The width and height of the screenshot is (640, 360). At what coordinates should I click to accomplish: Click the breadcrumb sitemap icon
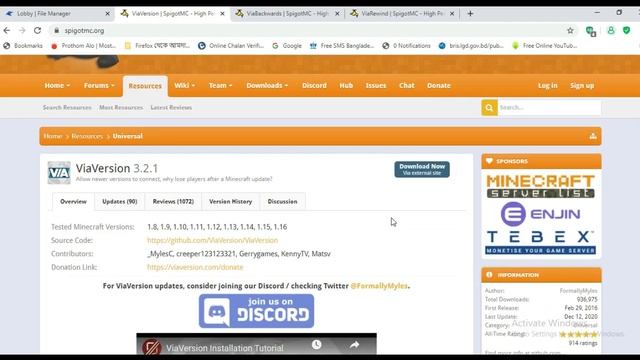point(593,136)
